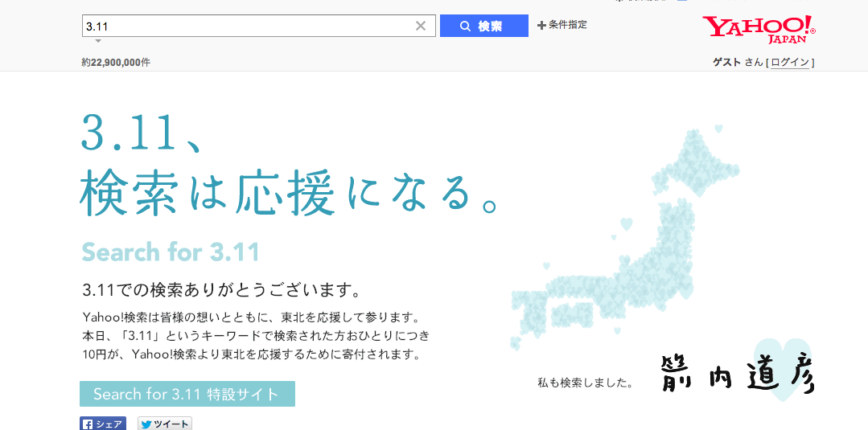Expand the small arrow below the search box
Viewport: 868px width, 430px height.
pyautogui.click(x=98, y=41)
